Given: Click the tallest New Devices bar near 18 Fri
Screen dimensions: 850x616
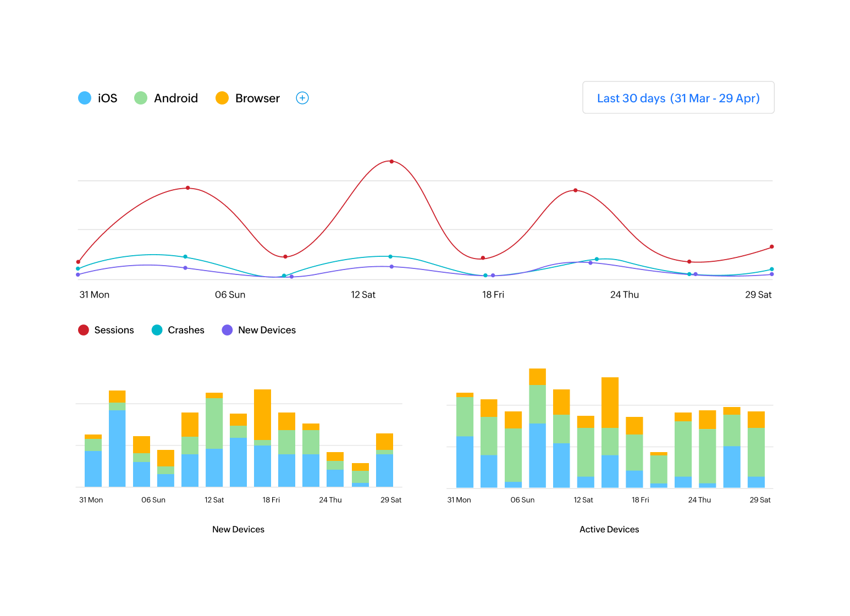Looking at the screenshot, I should tap(262, 438).
